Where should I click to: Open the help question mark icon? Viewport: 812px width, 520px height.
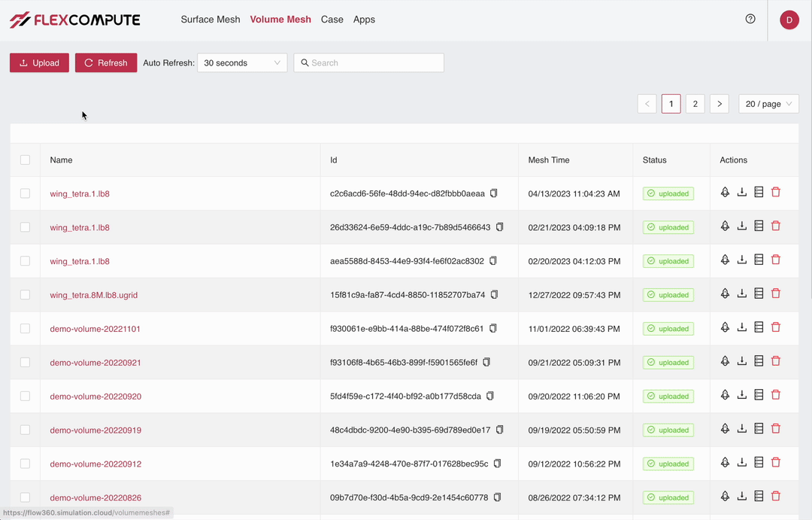coord(750,19)
